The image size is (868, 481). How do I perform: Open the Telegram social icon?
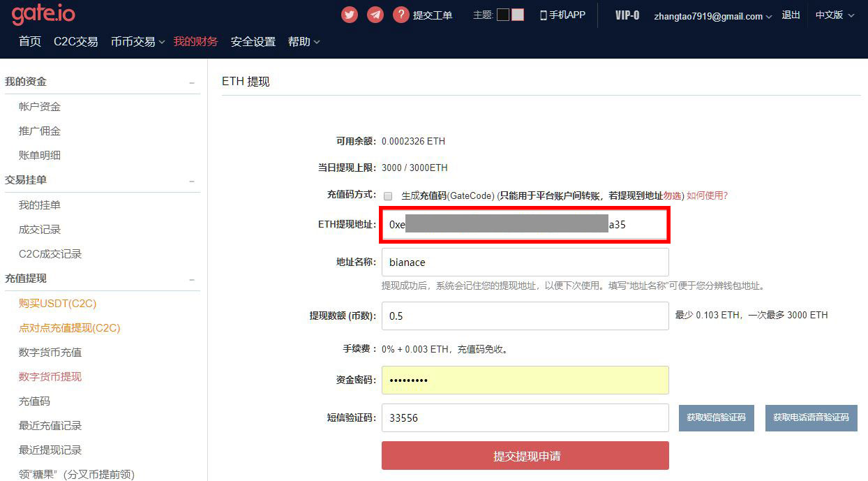(375, 15)
